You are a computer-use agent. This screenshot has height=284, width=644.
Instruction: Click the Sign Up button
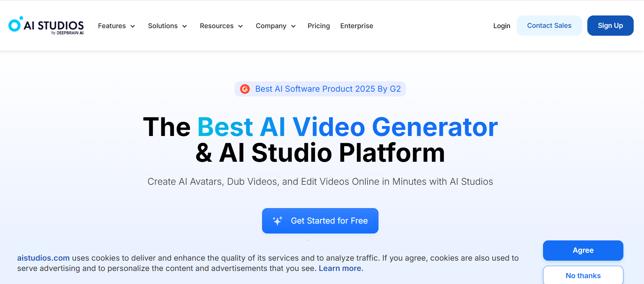click(610, 25)
